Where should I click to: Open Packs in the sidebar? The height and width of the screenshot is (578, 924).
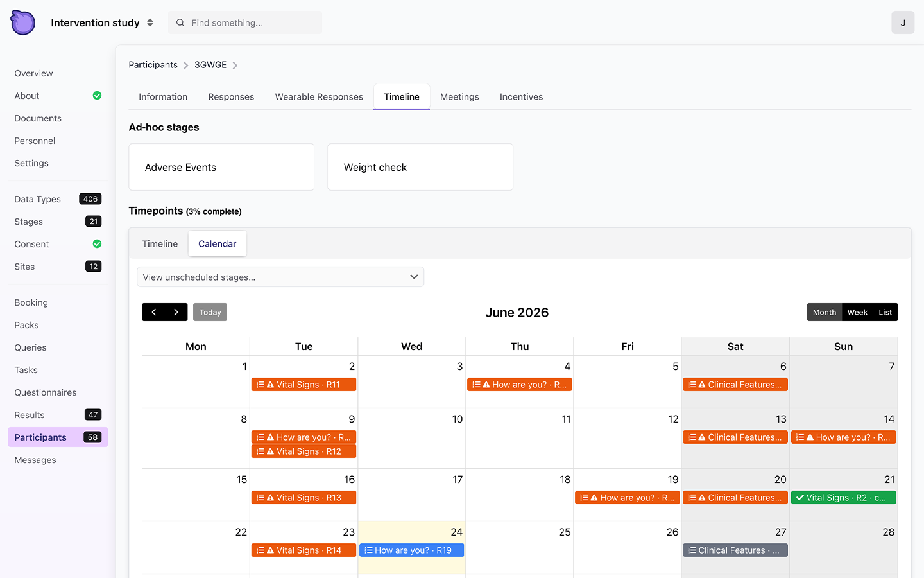26,325
